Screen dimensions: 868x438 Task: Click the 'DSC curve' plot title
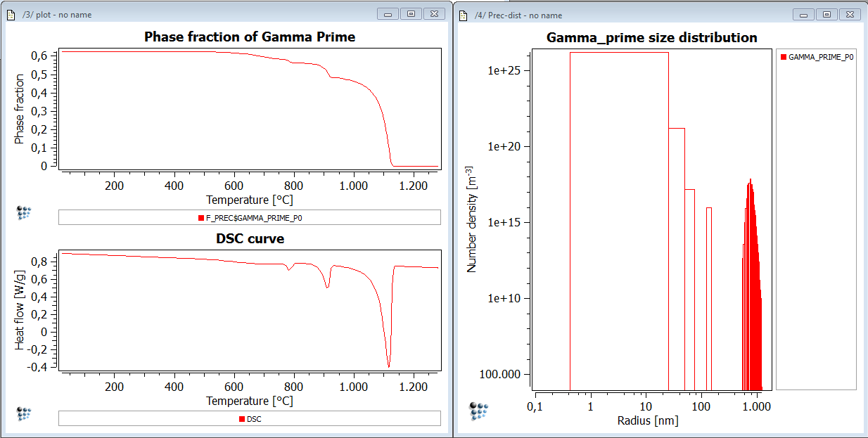point(250,239)
